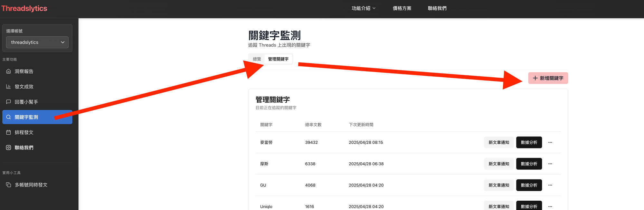The height and width of the screenshot is (210, 644).
Task: Open 數據分析 for Uniqlo
Action: [x=529, y=206]
